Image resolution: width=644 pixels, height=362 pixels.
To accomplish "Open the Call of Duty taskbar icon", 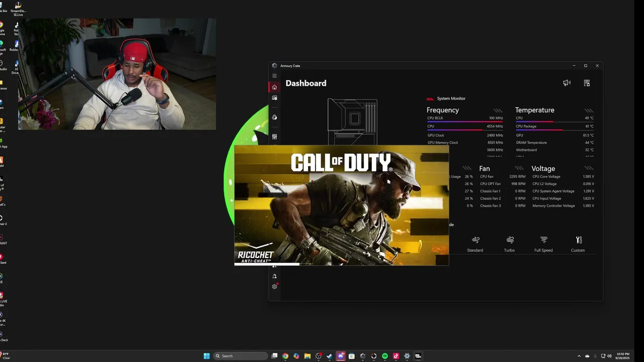I will pos(418,356).
